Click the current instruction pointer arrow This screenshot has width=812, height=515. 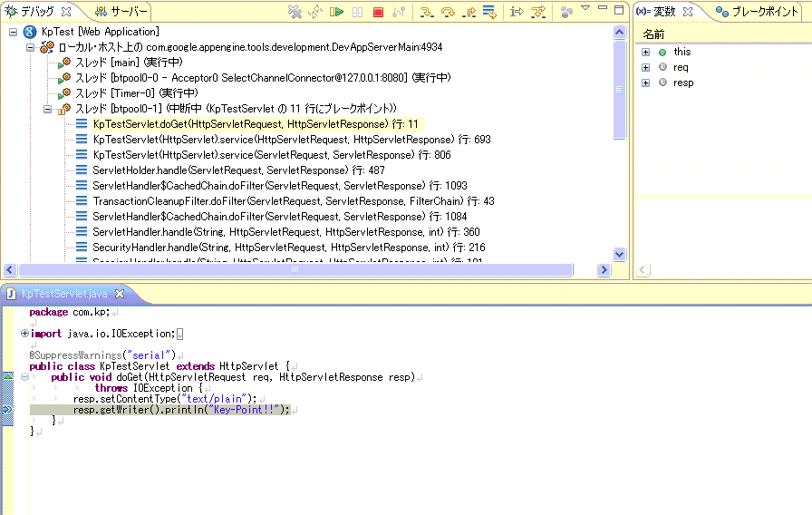(x=7, y=409)
